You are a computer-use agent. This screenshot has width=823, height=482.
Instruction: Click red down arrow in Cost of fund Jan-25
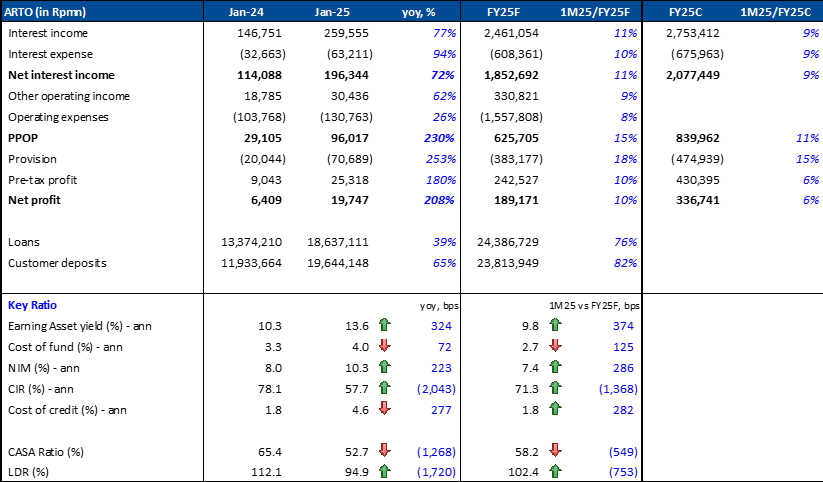coord(385,345)
